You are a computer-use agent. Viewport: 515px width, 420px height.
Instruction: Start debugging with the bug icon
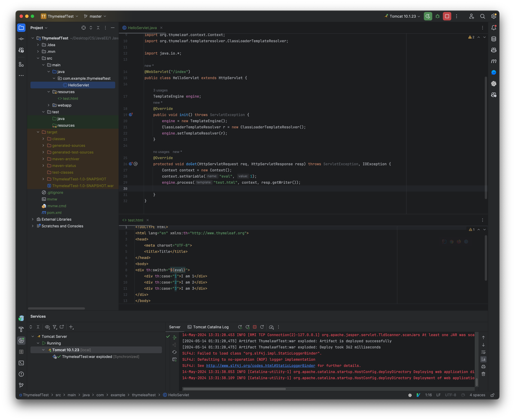tap(438, 16)
